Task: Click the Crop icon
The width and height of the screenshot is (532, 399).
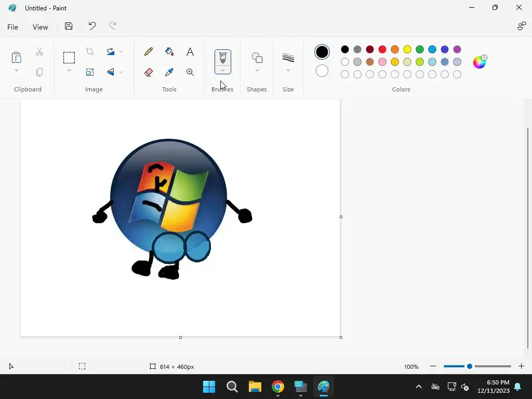Action: 90,51
